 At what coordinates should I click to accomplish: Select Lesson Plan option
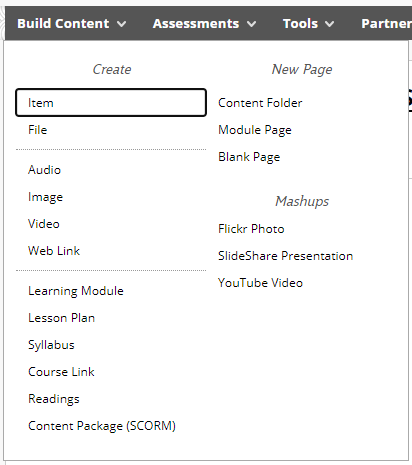coord(62,318)
